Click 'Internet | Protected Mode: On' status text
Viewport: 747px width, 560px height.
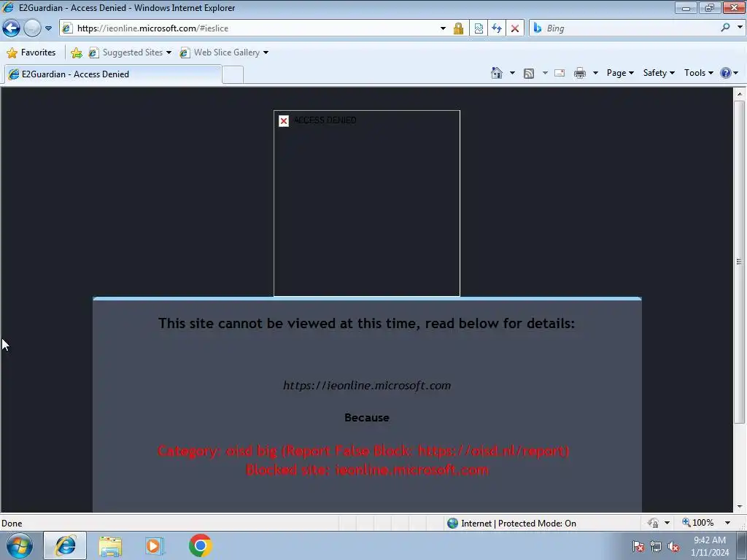coord(519,524)
